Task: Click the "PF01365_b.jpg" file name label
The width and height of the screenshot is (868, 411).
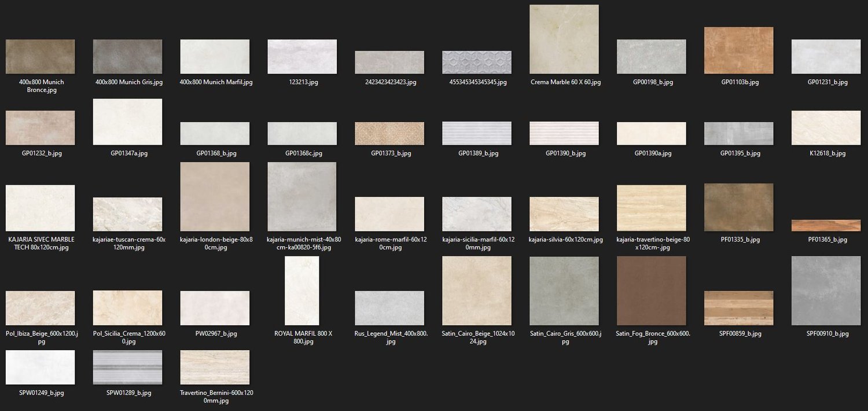Action: [x=827, y=239]
